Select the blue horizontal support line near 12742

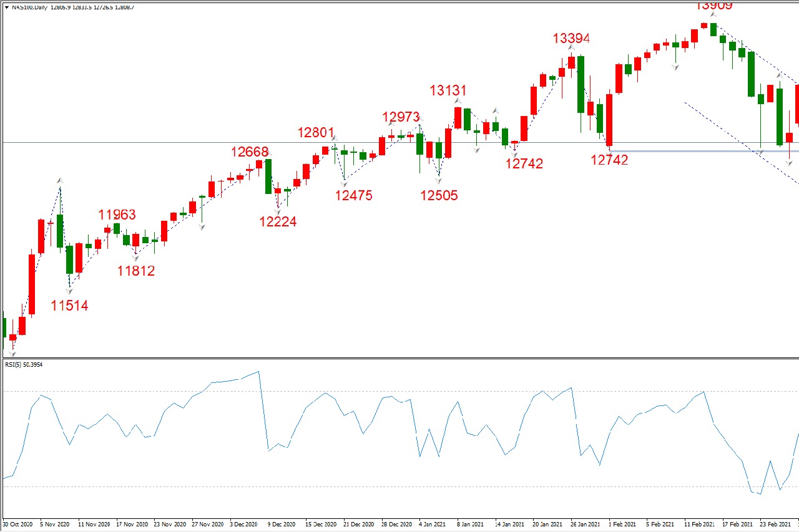687,151
